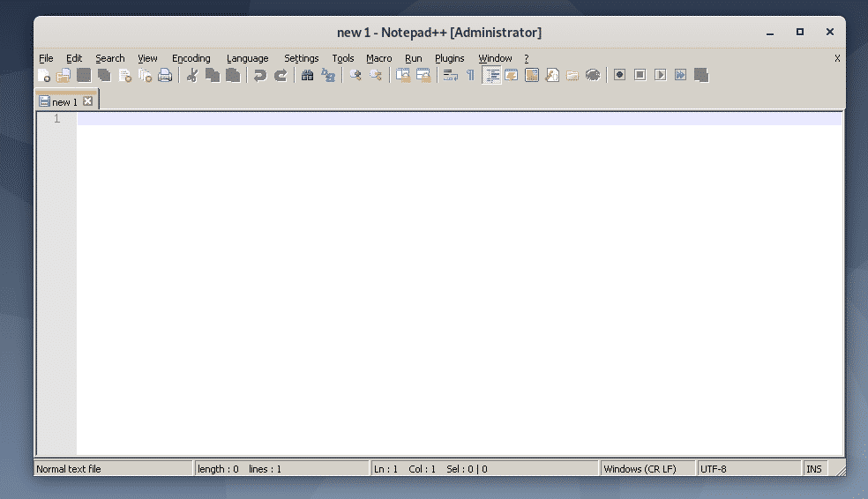
Task: Open the Search menu
Action: pyautogui.click(x=110, y=58)
